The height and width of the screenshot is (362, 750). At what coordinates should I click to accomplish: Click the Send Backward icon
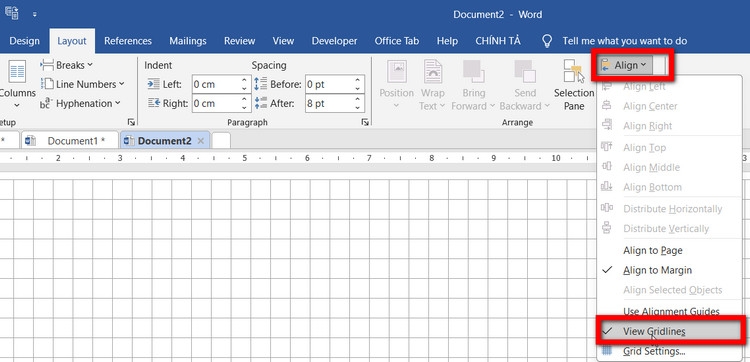point(525,72)
